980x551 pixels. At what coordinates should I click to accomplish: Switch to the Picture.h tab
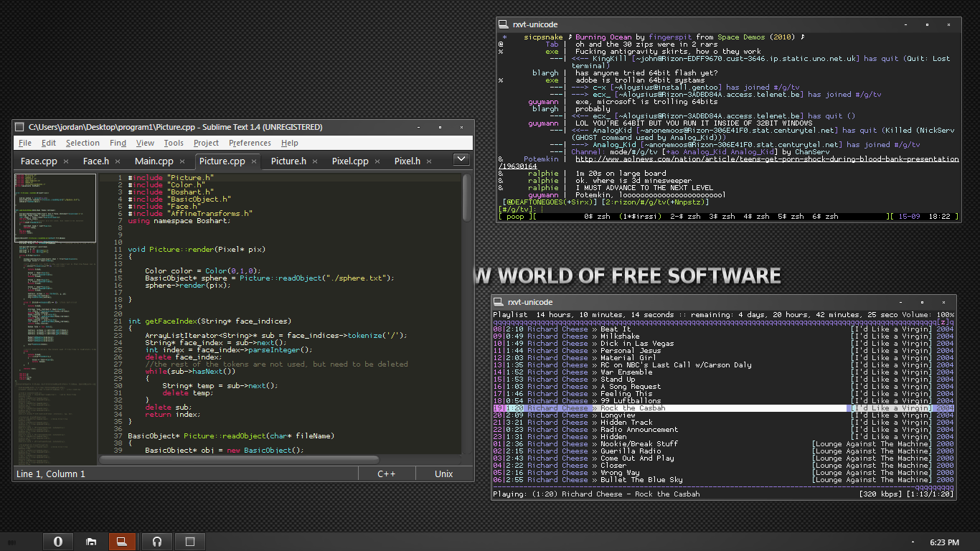[288, 161]
